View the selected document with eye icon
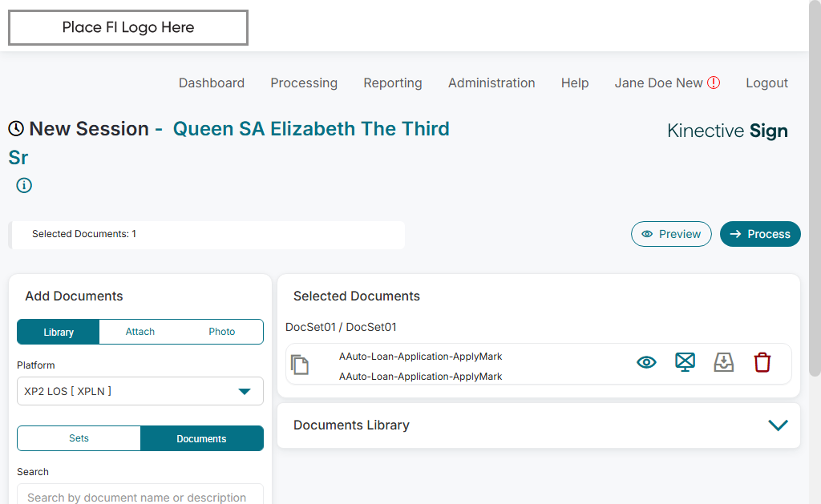 [646, 363]
